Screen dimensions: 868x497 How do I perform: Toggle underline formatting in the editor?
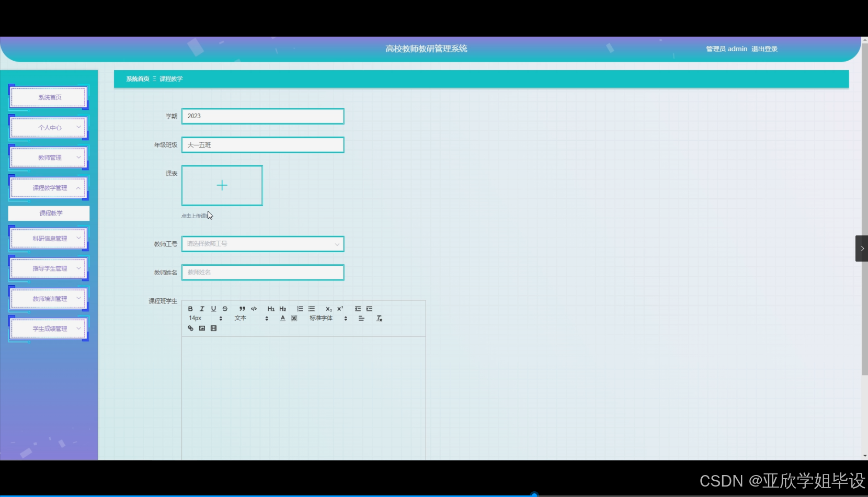pyautogui.click(x=213, y=309)
